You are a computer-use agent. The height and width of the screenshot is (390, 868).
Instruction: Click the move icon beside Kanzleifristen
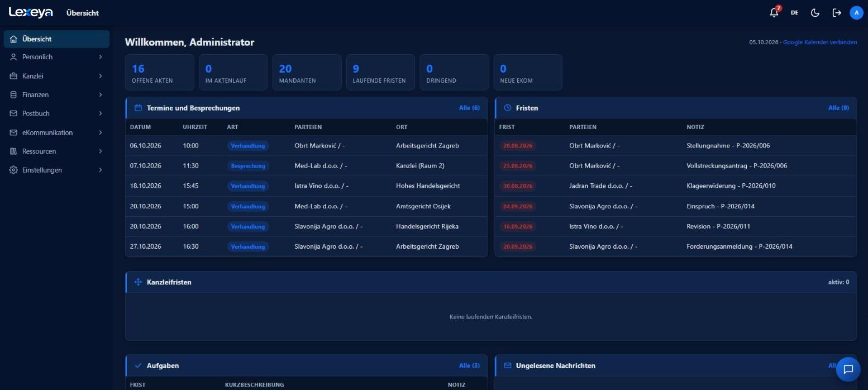(138, 282)
